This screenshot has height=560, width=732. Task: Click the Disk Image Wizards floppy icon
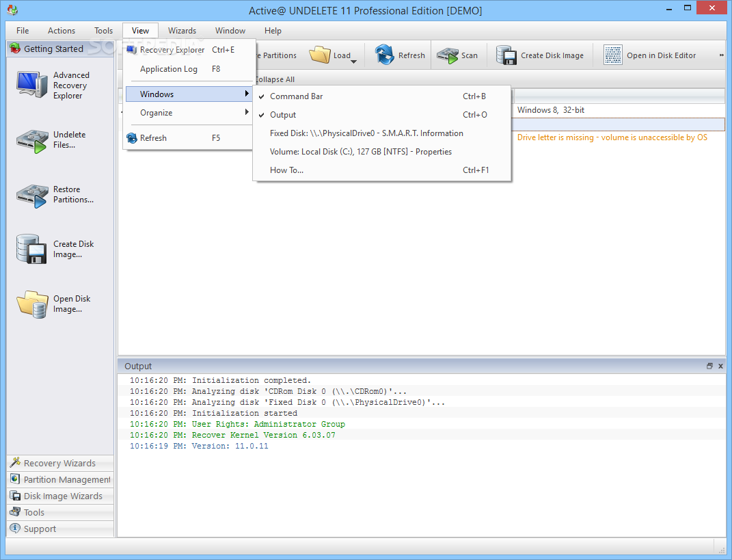pos(15,496)
